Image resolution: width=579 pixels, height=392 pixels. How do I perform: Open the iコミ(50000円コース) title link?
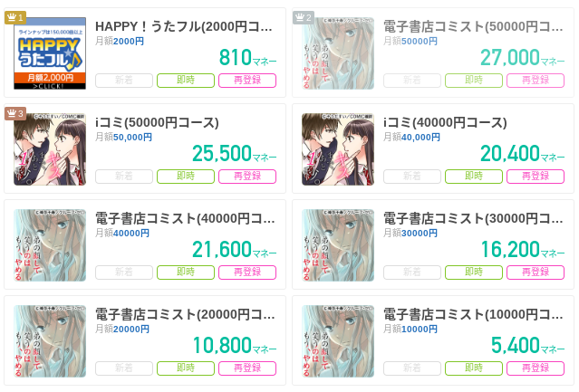tap(157, 122)
